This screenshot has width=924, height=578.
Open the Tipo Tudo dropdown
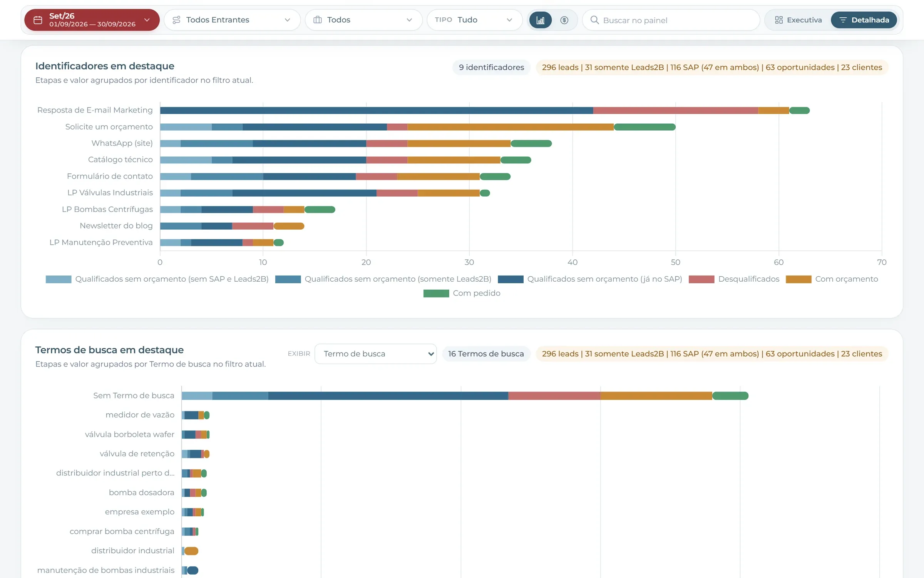[x=474, y=20]
